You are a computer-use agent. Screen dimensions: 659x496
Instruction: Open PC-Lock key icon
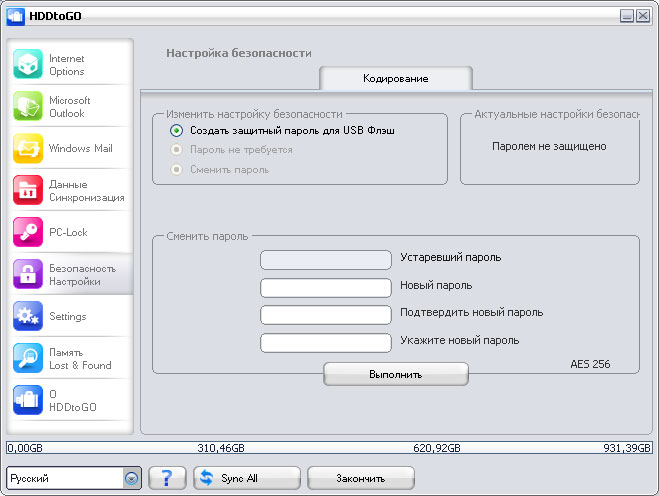(28, 232)
